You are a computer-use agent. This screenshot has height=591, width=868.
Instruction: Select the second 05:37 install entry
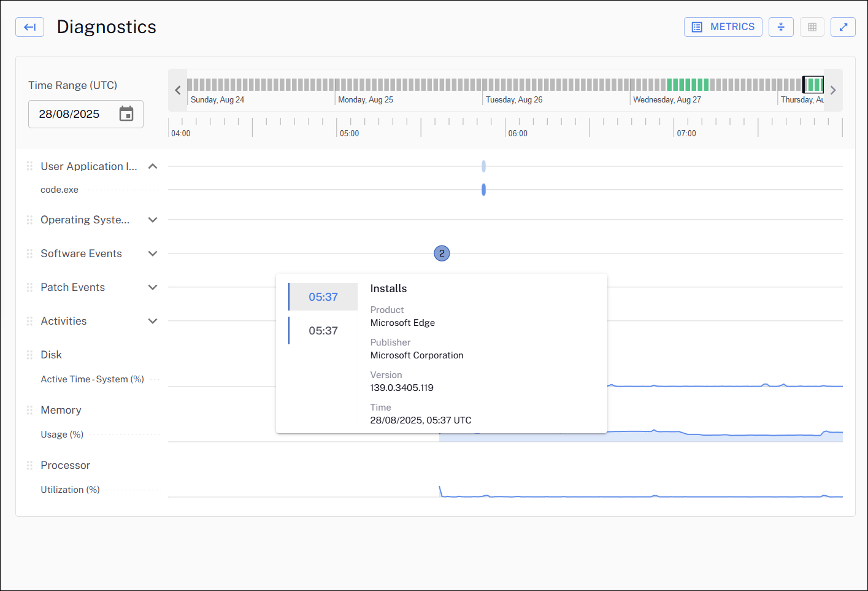tap(323, 331)
